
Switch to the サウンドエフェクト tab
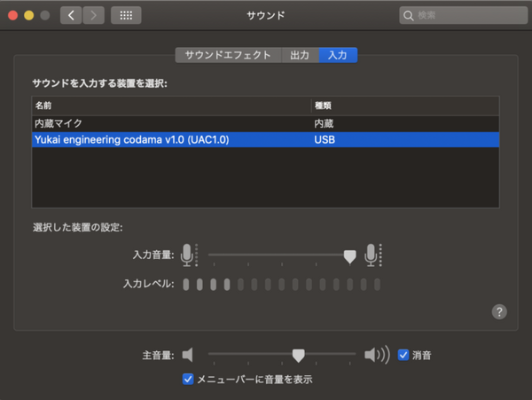(228, 55)
